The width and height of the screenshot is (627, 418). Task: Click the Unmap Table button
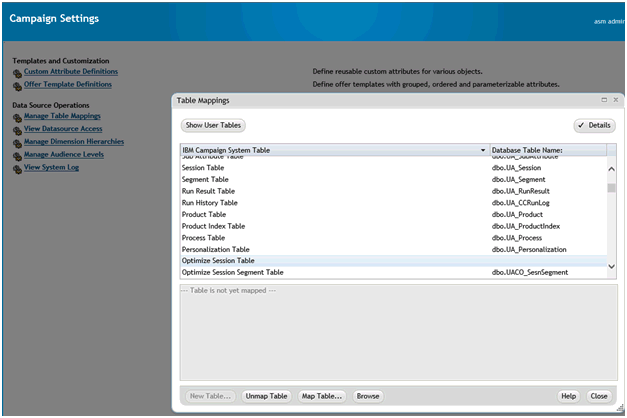(x=267, y=396)
